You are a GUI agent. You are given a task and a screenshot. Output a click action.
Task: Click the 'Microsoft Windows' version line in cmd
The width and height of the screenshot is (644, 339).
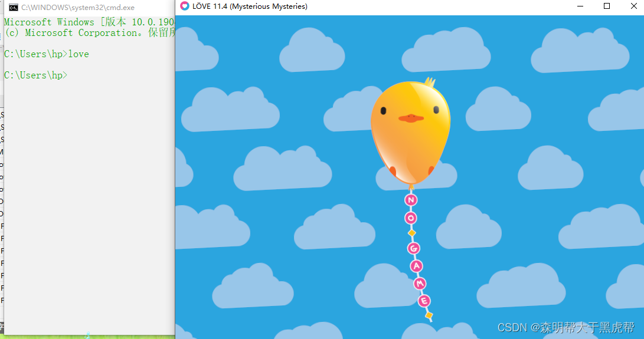coord(90,22)
